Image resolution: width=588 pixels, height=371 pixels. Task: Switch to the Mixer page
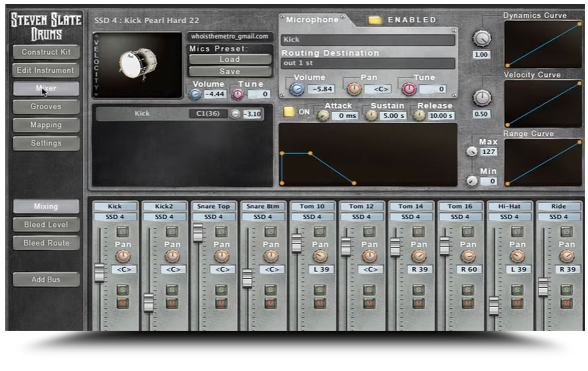pos(46,89)
